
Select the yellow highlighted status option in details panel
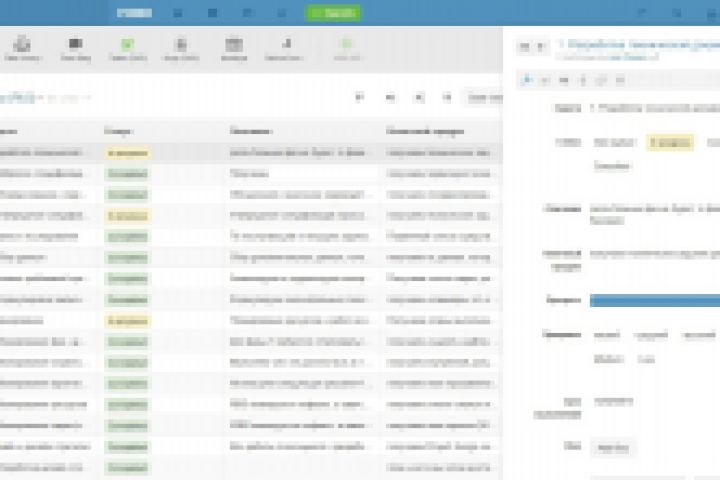[x=670, y=142]
